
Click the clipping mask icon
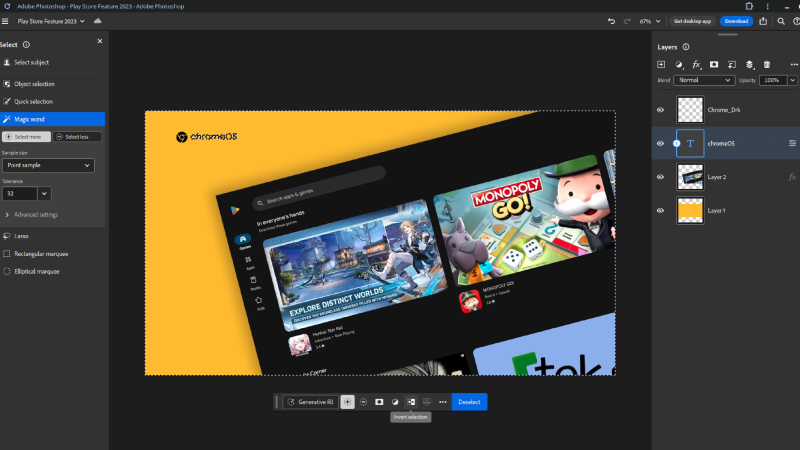coord(732,65)
